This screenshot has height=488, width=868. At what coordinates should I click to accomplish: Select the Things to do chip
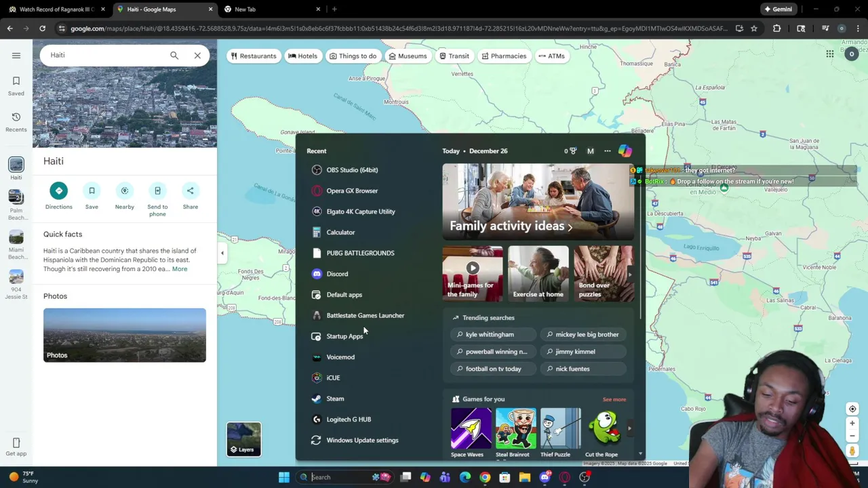tap(353, 56)
